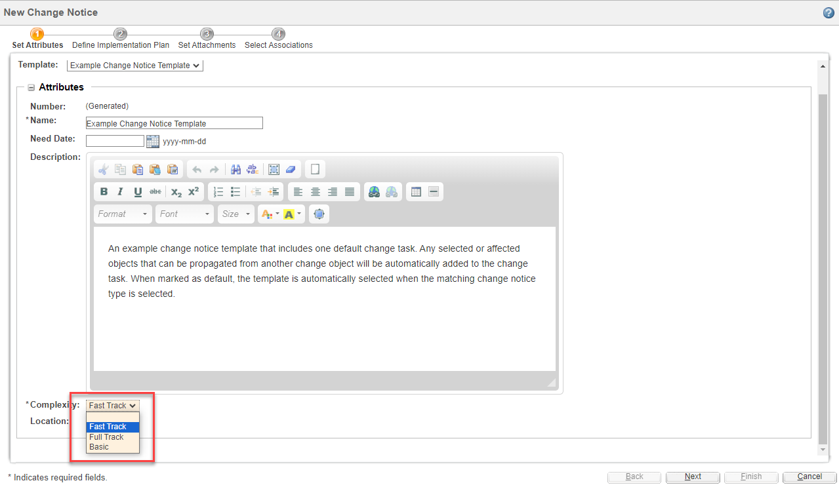Click the Next button
This screenshot has height=504, width=839.
pyautogui.click(x=692, y=477)
